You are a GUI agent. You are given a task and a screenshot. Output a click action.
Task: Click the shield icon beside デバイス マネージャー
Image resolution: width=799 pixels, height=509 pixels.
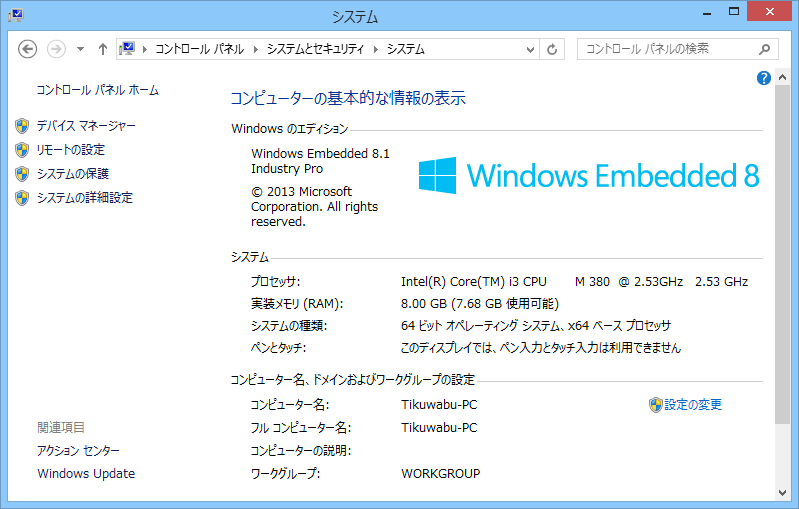[x=22, y=125]
